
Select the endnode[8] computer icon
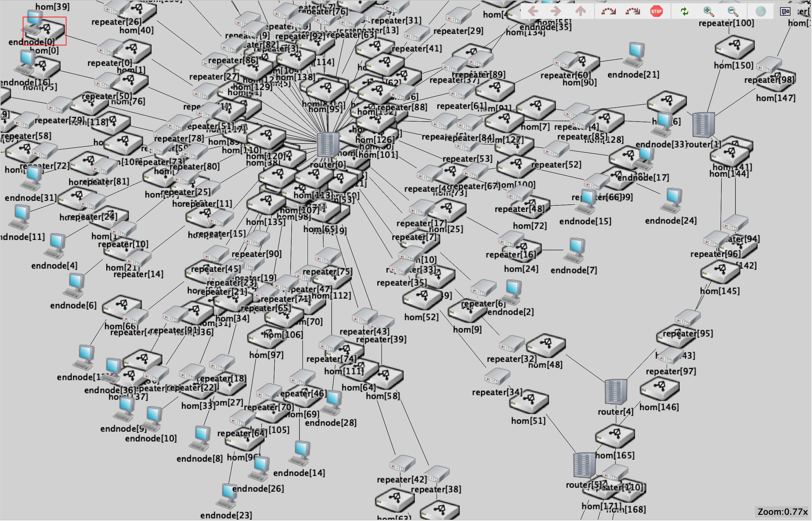click(200, 439)
